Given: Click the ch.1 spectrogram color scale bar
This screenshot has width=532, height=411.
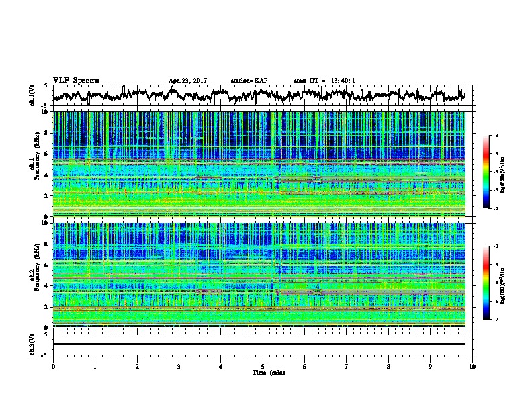Looking at the screenshot, I should [x=486, y=172].
